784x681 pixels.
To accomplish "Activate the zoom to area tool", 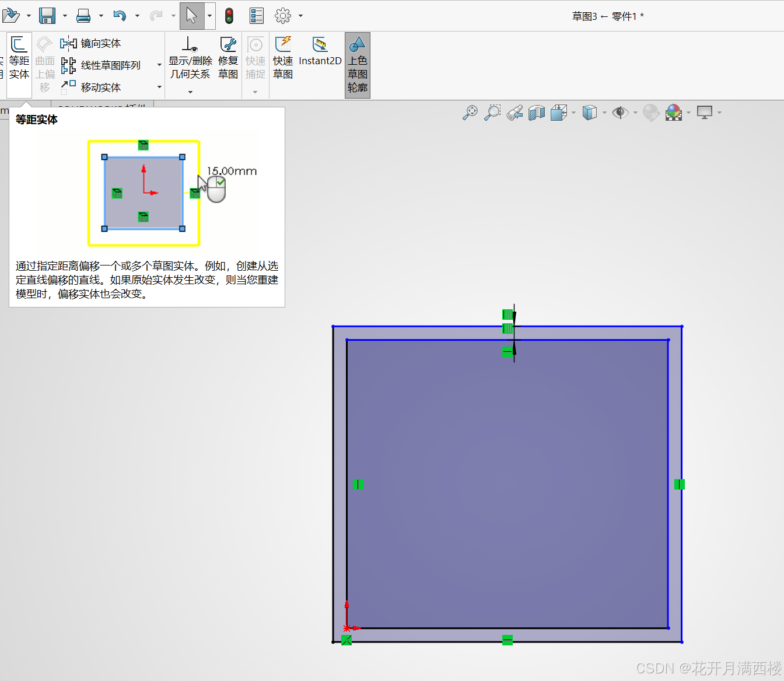I will point(492,113).
